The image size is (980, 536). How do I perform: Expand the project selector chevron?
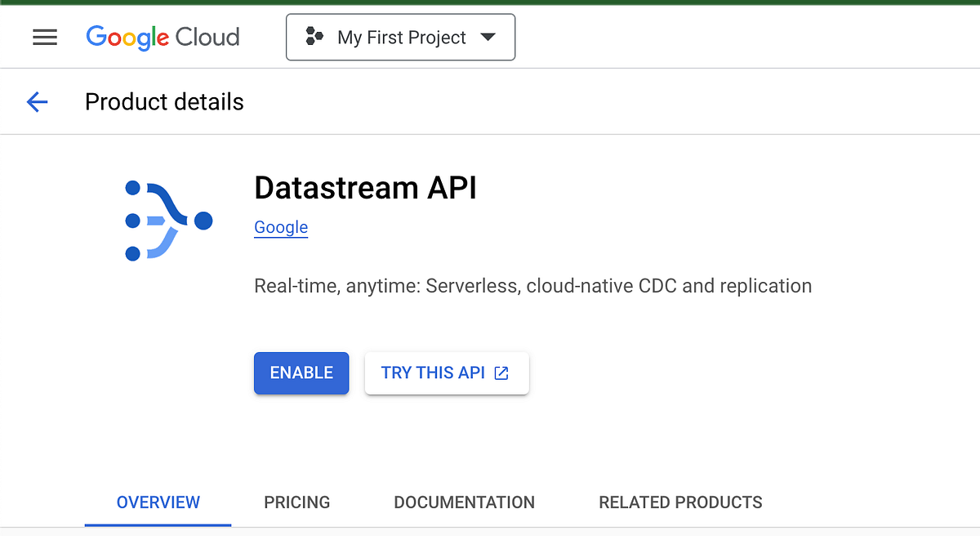(488, 37)
